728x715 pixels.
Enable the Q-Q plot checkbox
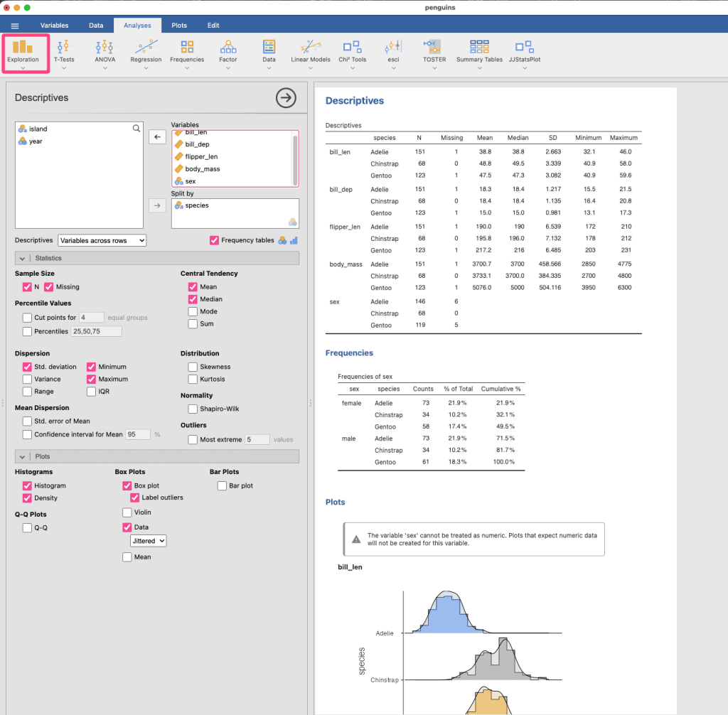point(28,528)
